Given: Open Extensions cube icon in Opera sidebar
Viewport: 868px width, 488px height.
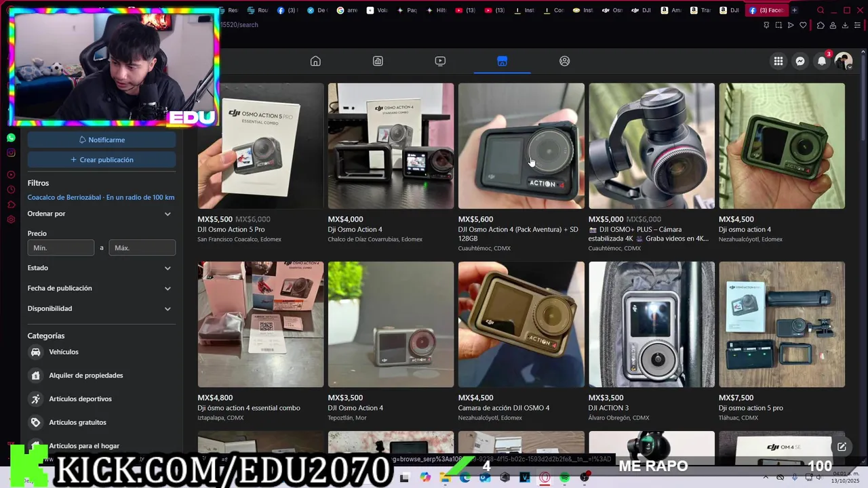Looking at the screenshot, I should click(11, 205).
